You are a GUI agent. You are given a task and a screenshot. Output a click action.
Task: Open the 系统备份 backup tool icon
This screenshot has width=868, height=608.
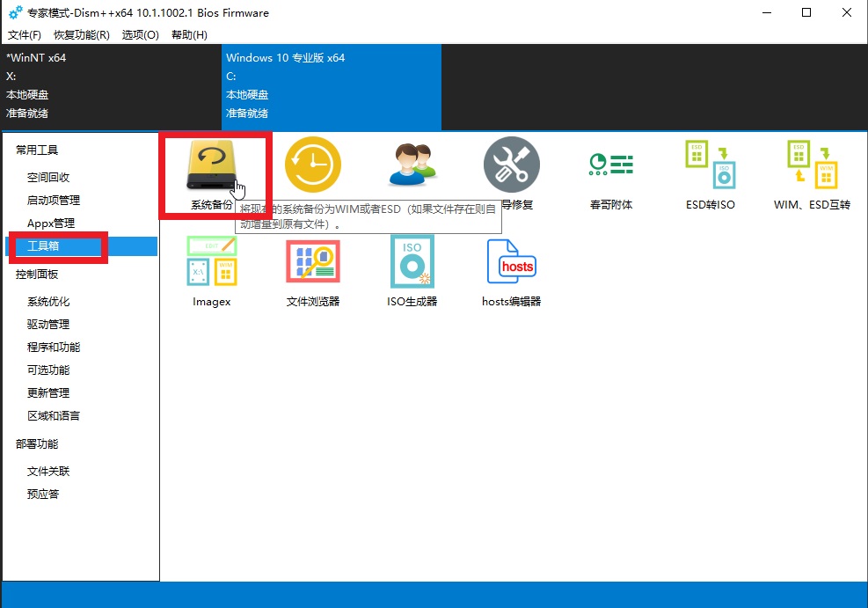(212, 166)
